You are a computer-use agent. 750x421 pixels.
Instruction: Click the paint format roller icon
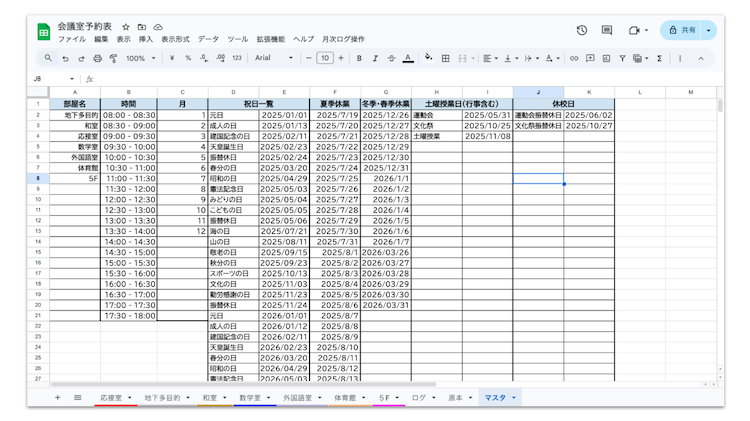pyautogui.click(x=113, y=59)
